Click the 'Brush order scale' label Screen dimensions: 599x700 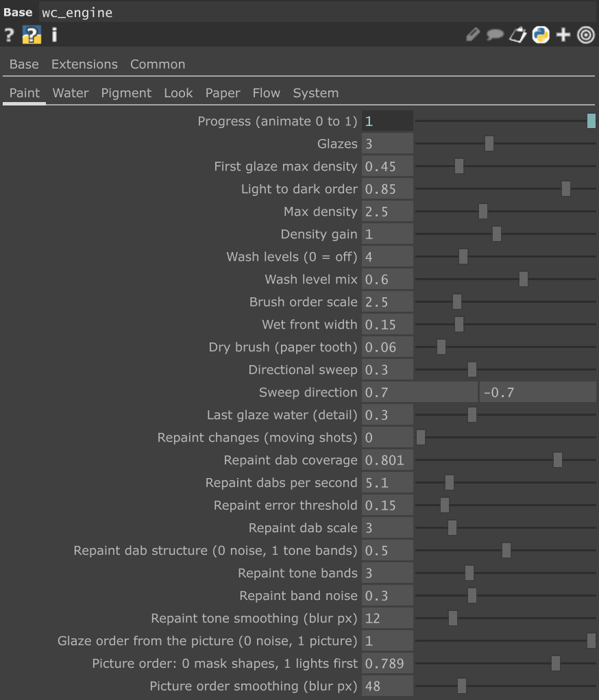[x=304, y=302]
